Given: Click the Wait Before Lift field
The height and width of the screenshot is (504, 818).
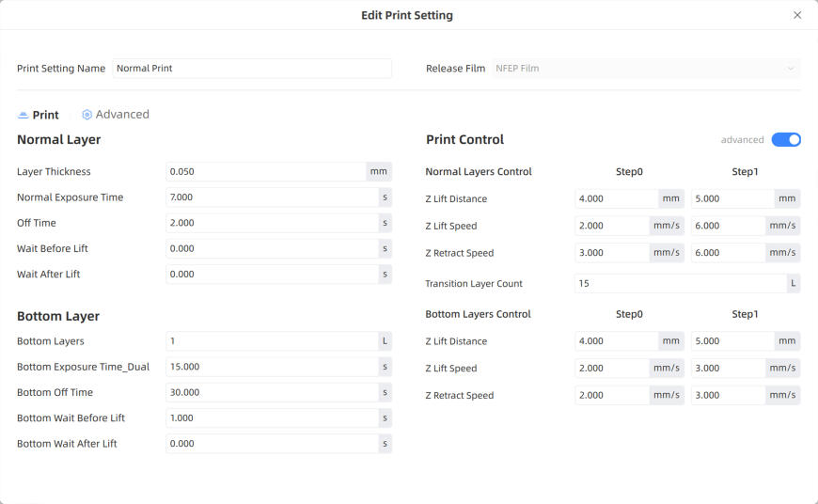Looking at the screenshot, I should click(273, 248).
